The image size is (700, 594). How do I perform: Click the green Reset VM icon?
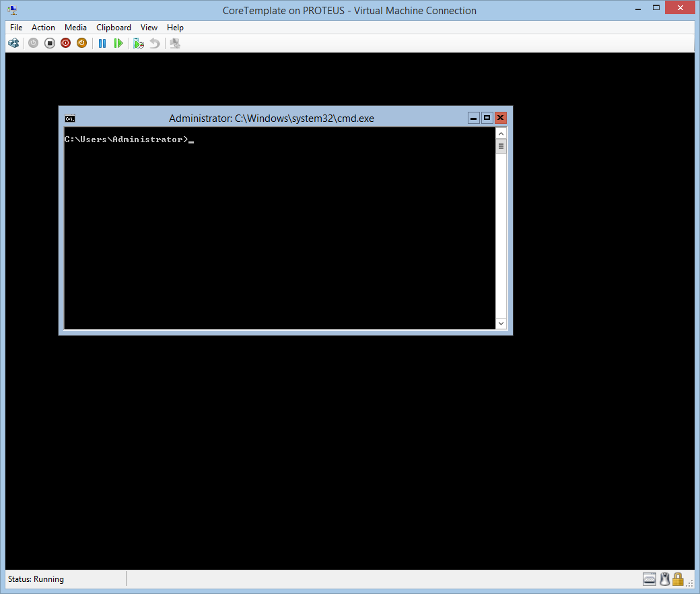point(118,43)
